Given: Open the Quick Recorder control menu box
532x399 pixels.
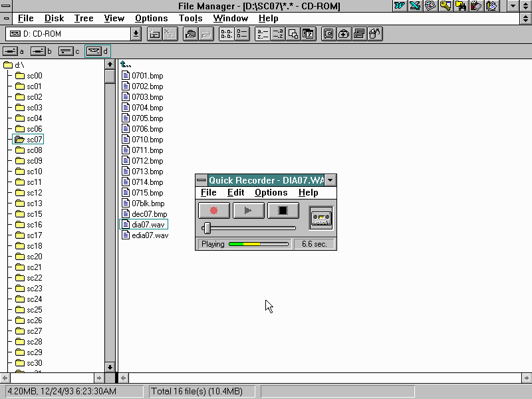Looking at the screenshot, I should [201, 180].
